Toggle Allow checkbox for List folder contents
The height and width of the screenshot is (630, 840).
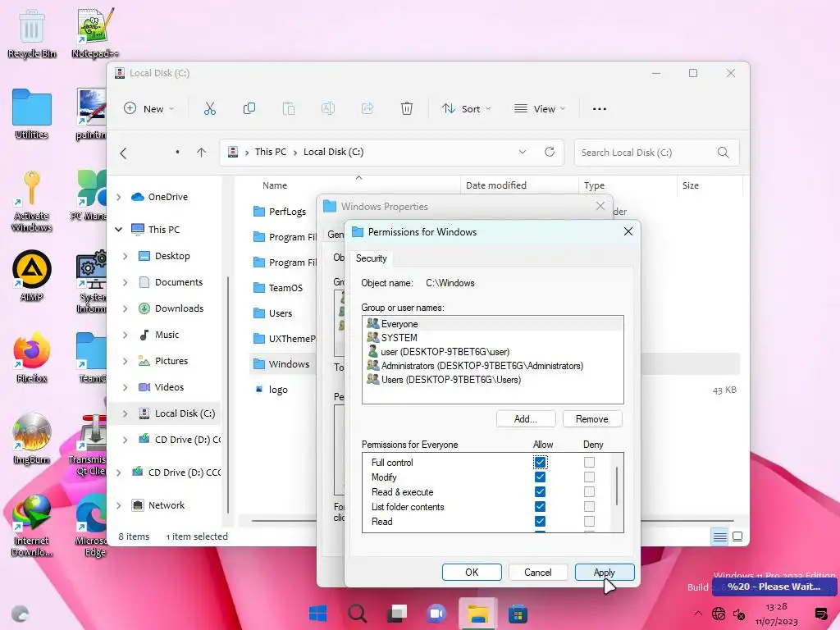pyautogui.click(x=540, y=506)
